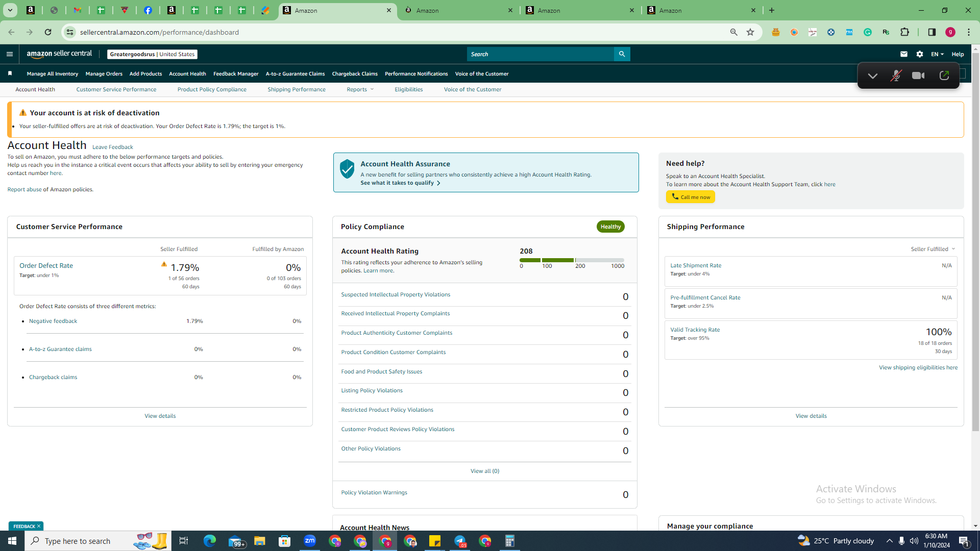
Task: Open the Chrome extensions puzzle icon
Action: tap(904, 32)
